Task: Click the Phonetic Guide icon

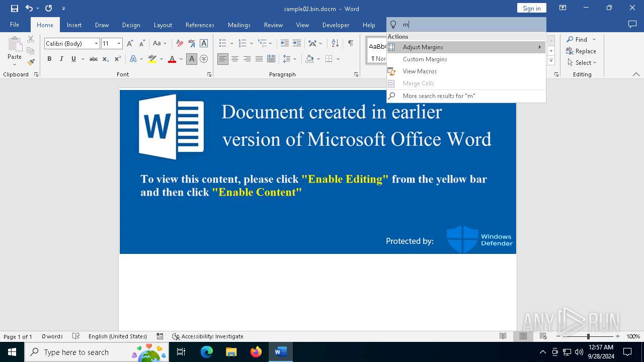Action: (192, 44)
